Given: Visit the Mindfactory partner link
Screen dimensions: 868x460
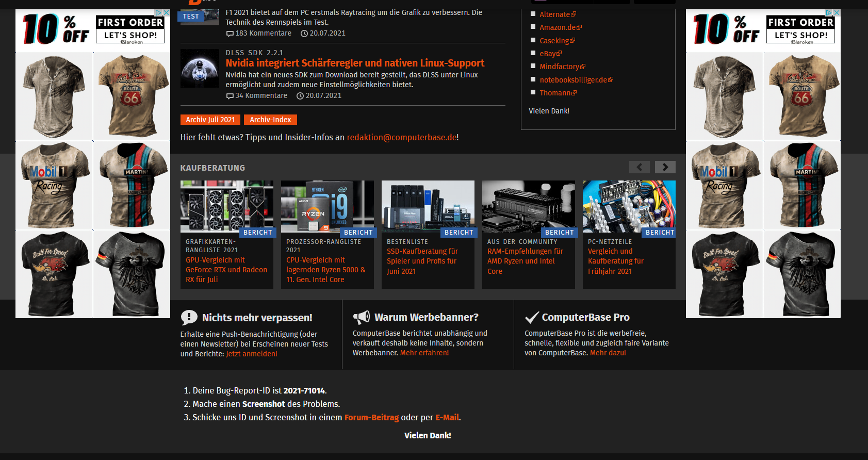Looking at the screenshot, I should 562,67.
